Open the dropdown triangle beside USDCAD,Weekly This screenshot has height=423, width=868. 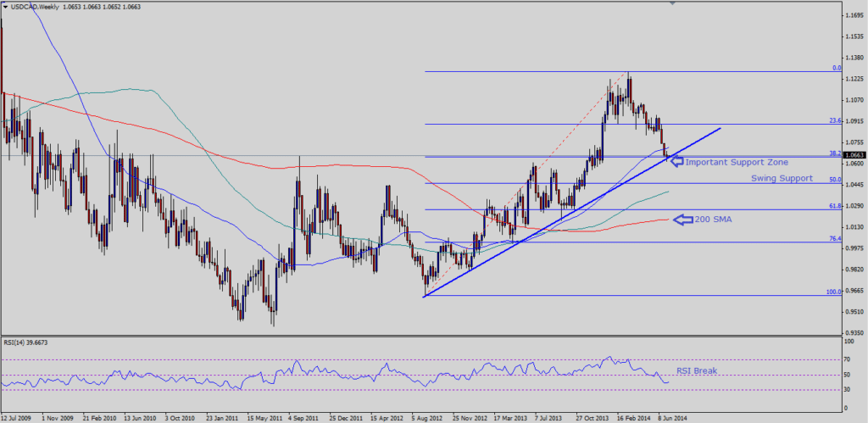click(x=6, y=7)
